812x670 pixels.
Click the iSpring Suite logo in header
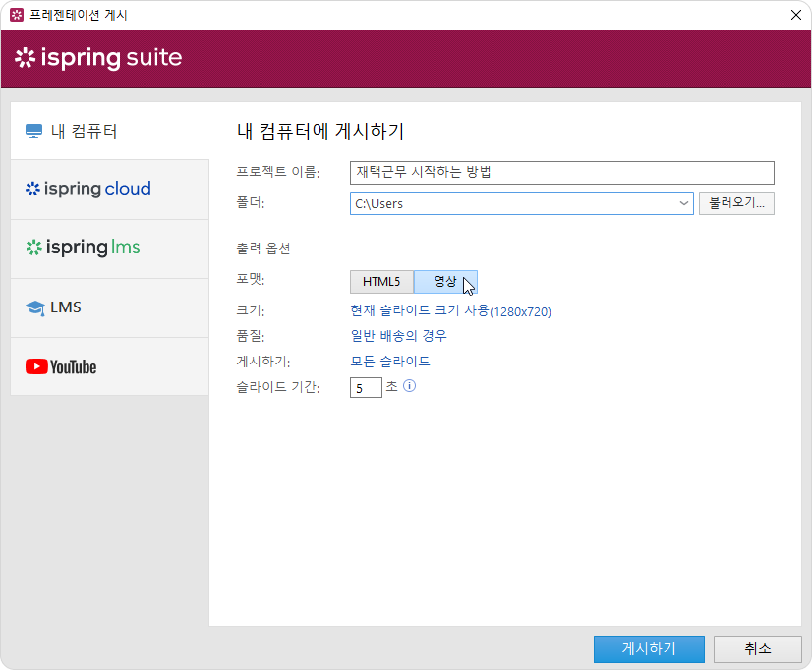click(98, 58)
